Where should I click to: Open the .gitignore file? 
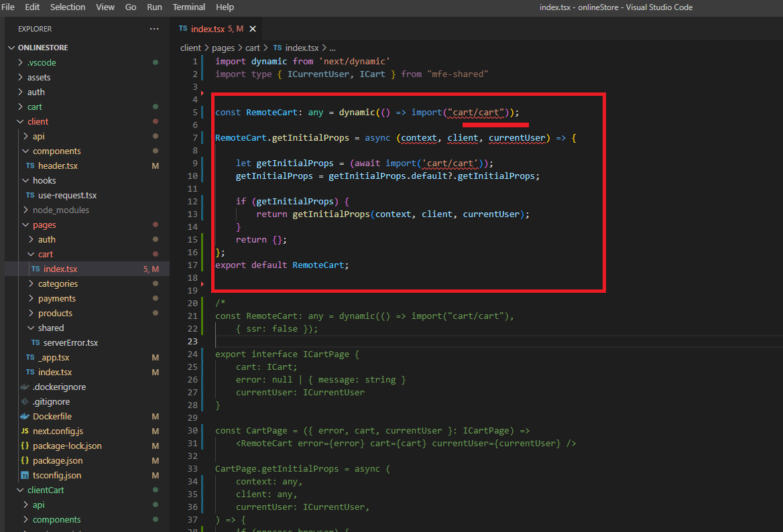click(51, 401)
